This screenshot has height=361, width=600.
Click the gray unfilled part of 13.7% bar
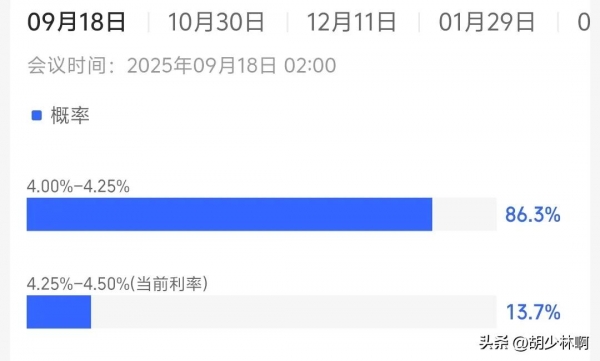(294, 312)
